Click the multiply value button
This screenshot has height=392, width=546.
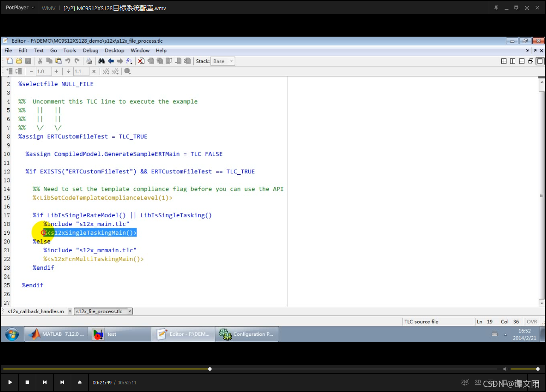pyautogui.click(x=93, y=71)
